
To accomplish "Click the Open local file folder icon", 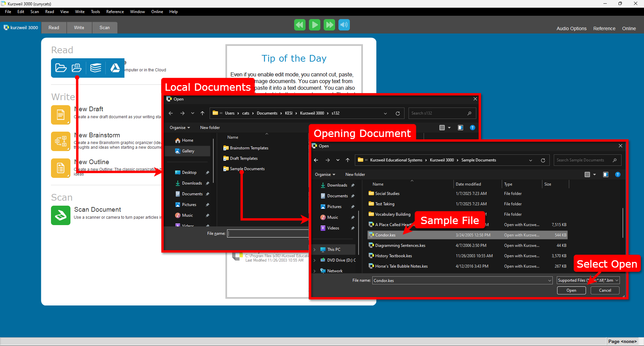I will 61,68.
